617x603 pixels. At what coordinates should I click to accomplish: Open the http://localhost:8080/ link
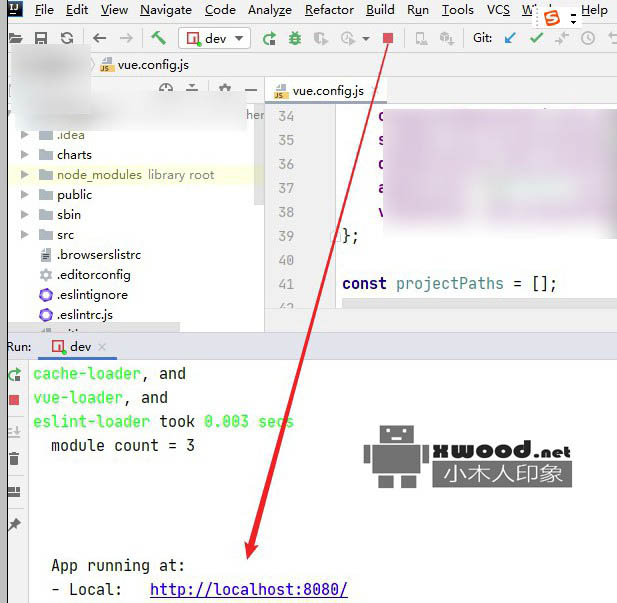248,589
